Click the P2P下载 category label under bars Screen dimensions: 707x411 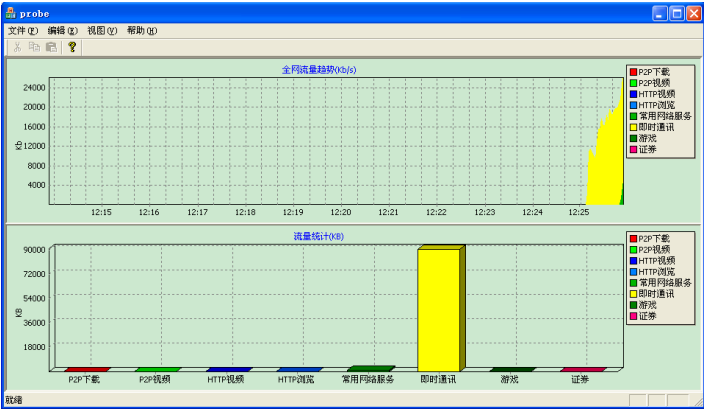click(x=84, y=379)
